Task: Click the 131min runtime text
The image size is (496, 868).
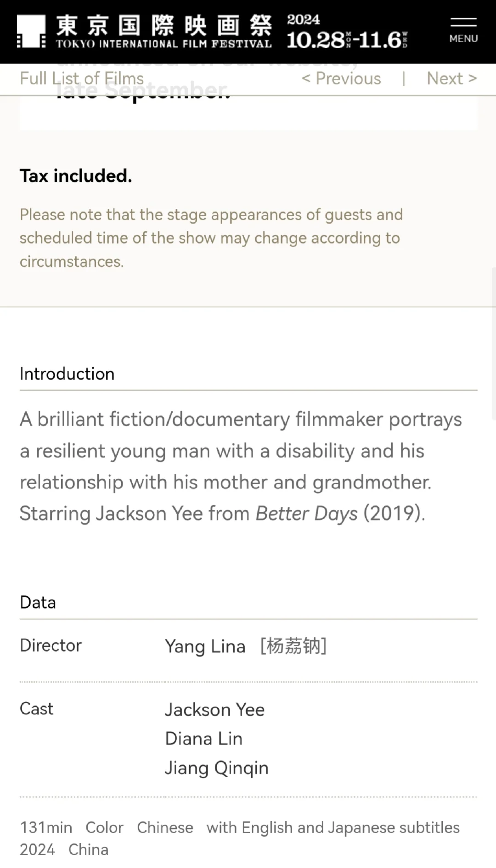Action: pos(46,828)
